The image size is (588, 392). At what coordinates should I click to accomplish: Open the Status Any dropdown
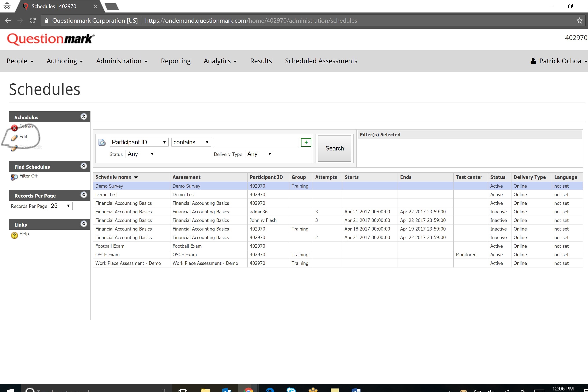click(141, 154)
